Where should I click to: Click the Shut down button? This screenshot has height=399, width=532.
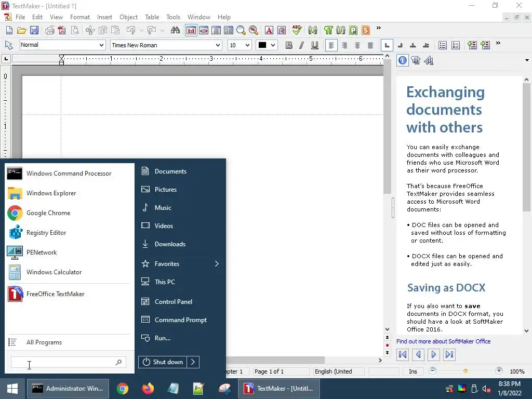tap(163, 362)
